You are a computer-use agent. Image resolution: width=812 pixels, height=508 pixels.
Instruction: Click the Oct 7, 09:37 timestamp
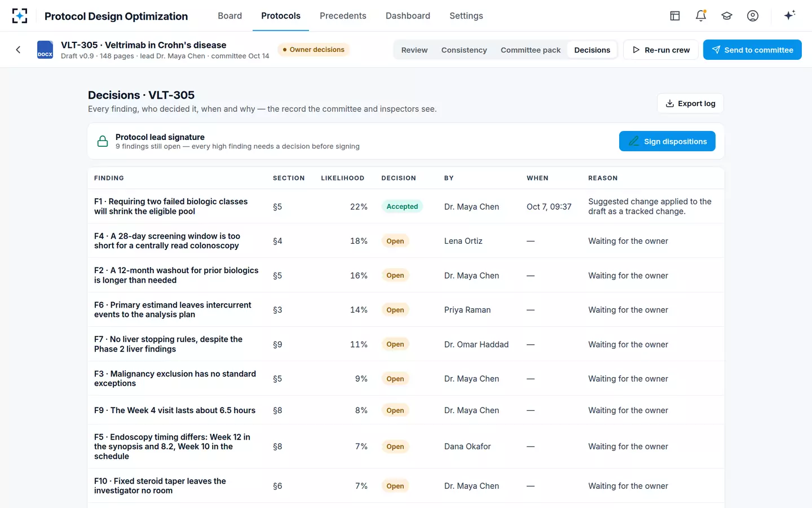[x=549, y=207]
